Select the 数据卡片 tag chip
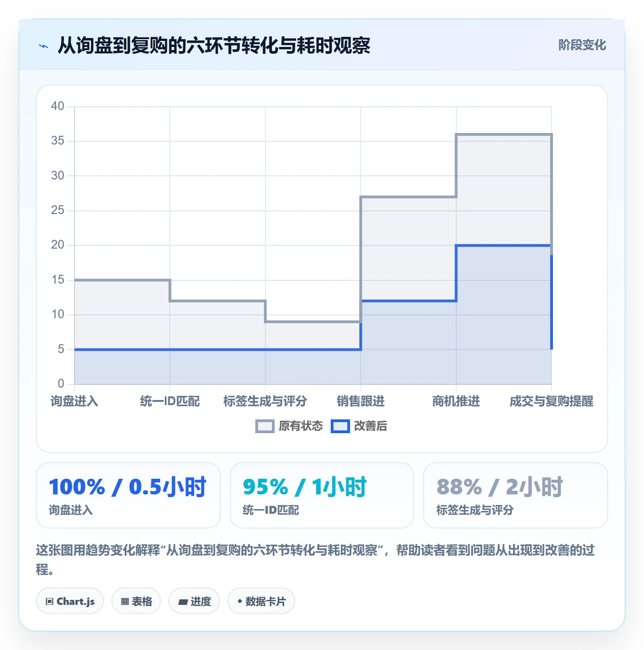 [261, 601]
